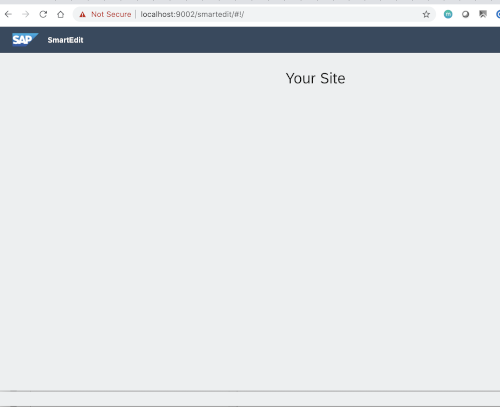Screen dimensions: 500x407
Task: Open the browser home page
Action: pyautogui.click(x=60, y=14)
